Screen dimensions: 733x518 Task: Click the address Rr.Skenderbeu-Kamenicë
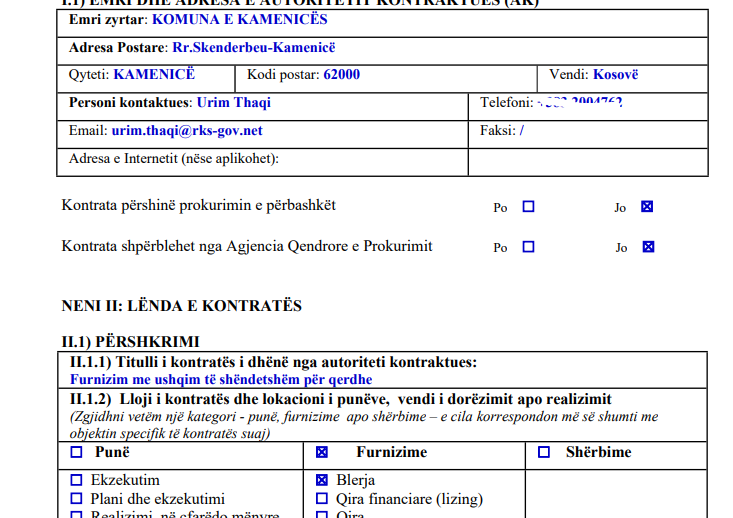(254, 48)
